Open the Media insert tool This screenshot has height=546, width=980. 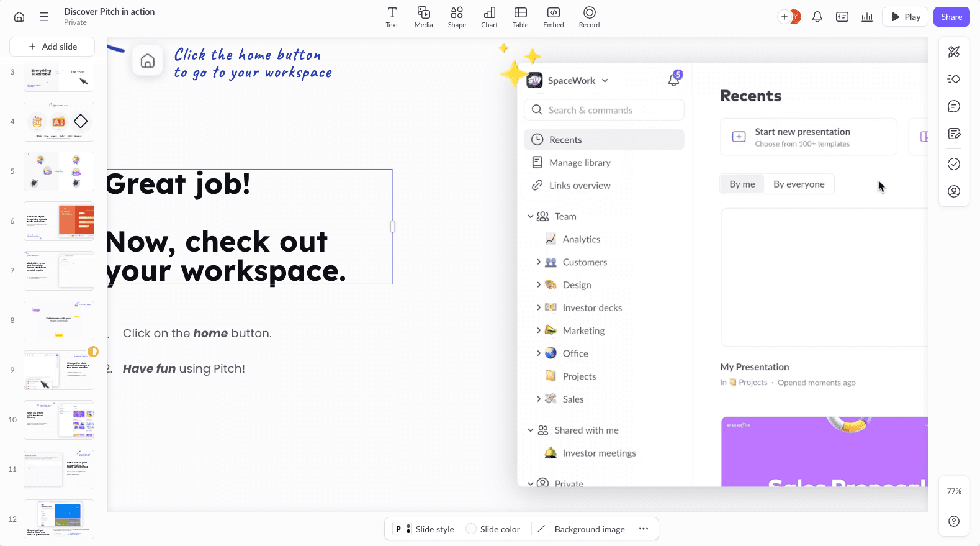(x=423, y=17)
